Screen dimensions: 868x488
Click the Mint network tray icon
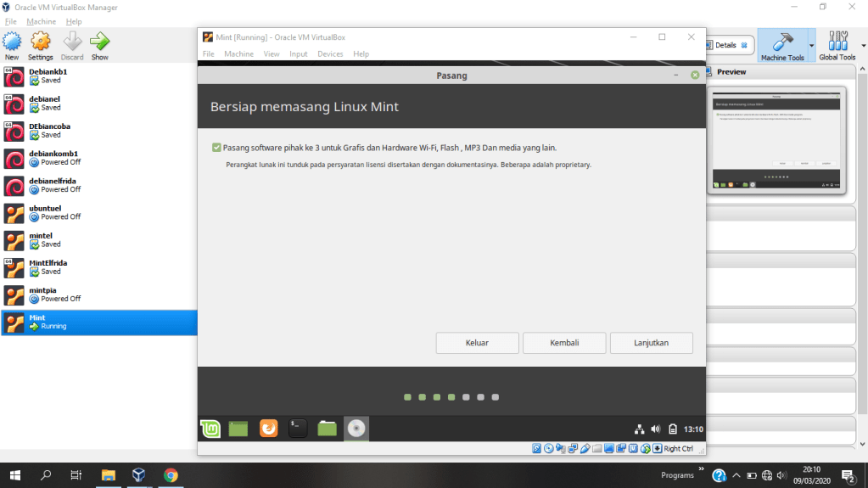[x=640, y=429]
